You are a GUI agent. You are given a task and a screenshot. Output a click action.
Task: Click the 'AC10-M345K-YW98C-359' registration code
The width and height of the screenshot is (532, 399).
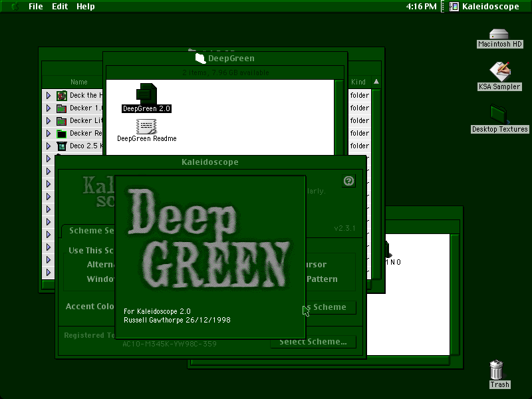[x=170, y=344]
